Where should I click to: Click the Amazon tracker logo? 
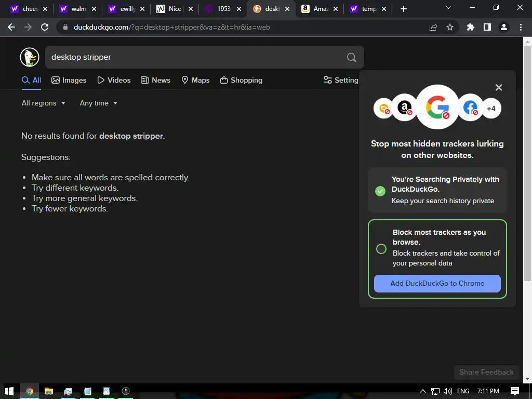coord(404,108)
